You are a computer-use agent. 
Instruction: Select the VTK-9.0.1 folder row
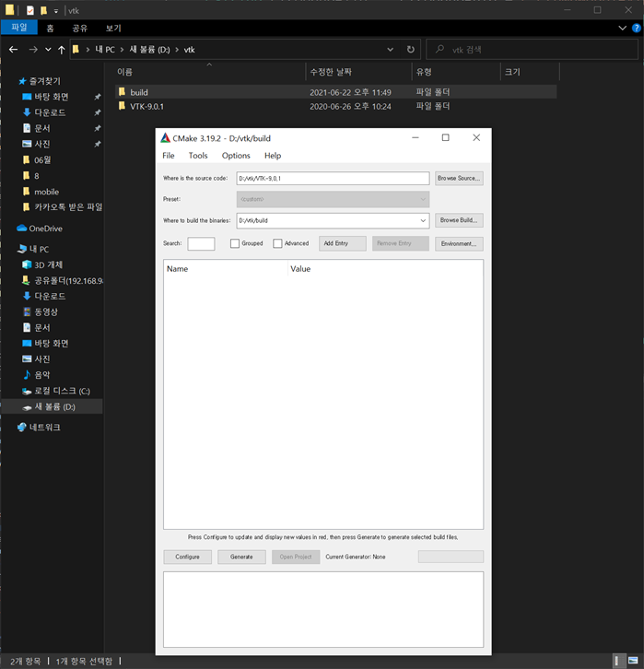coord(335,106)
